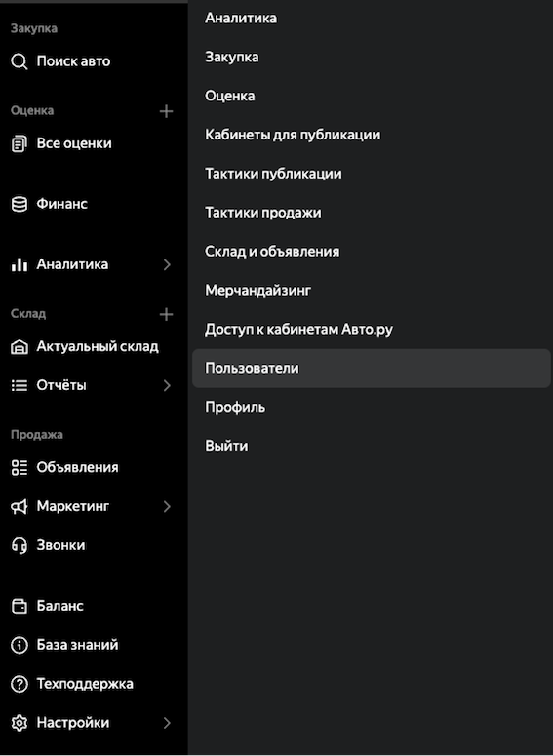Image resolution: width=553 pixels, height=756 pixels.
Task: Click the megaphone icon for Маркетинг
Action: 20,506
